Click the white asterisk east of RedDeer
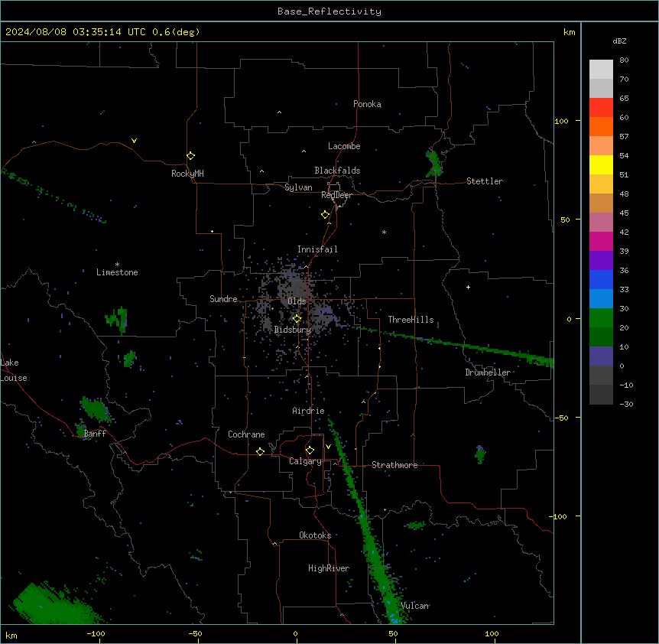 coord(384,232)
